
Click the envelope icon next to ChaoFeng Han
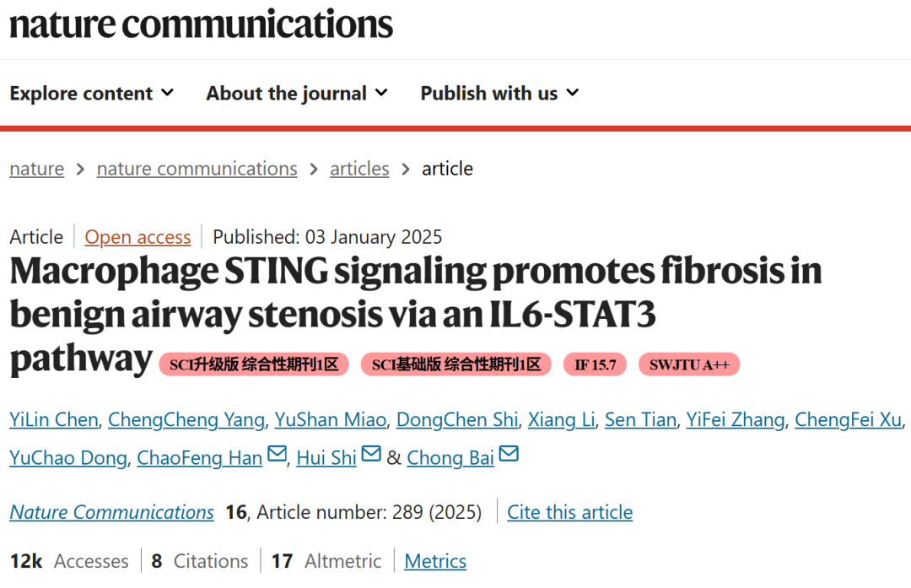point(277,456)
